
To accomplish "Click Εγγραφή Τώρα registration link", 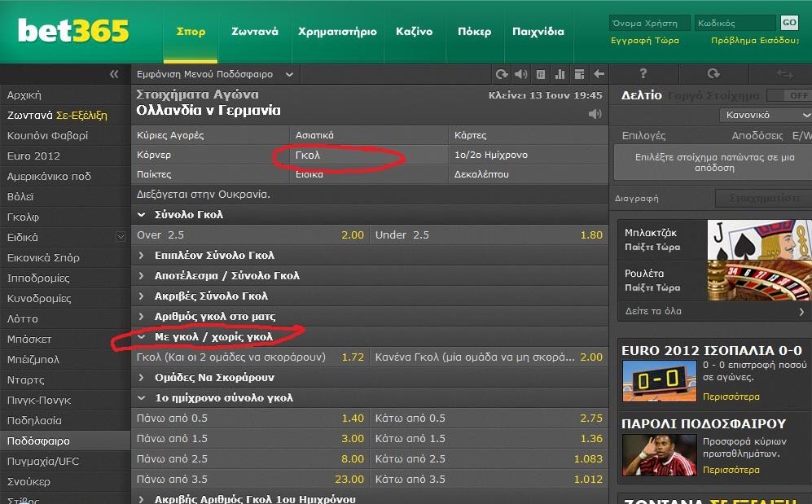I will click(645, 41).
